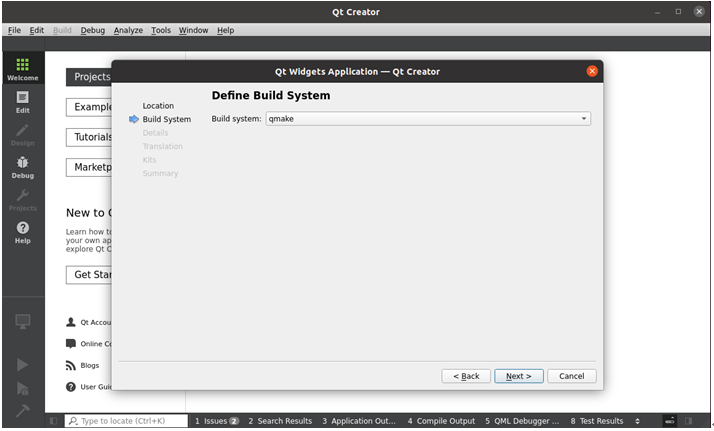Open the Compile Output pane
714x431 pixels.
click(x=441, y=421)
